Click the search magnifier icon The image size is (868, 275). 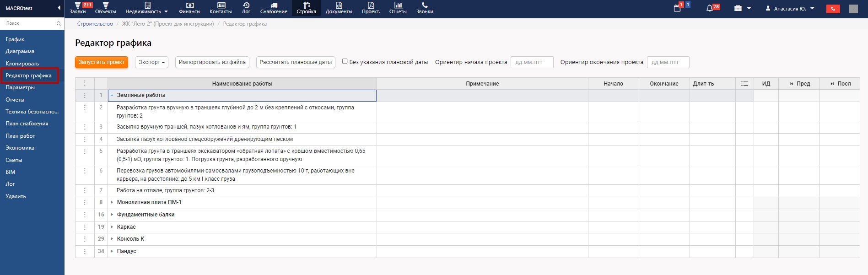(x=59, y=23)
